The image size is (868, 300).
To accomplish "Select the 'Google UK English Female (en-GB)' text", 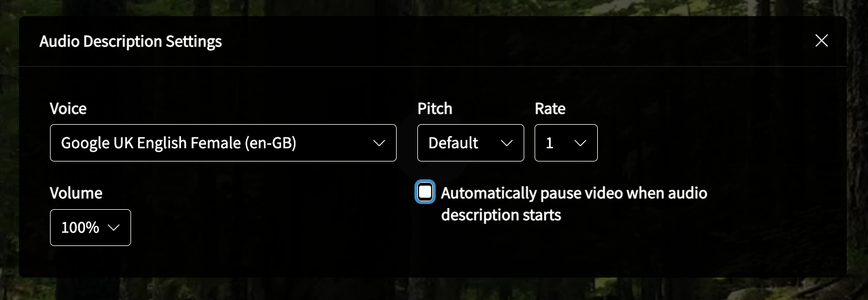I will [179, 143].
